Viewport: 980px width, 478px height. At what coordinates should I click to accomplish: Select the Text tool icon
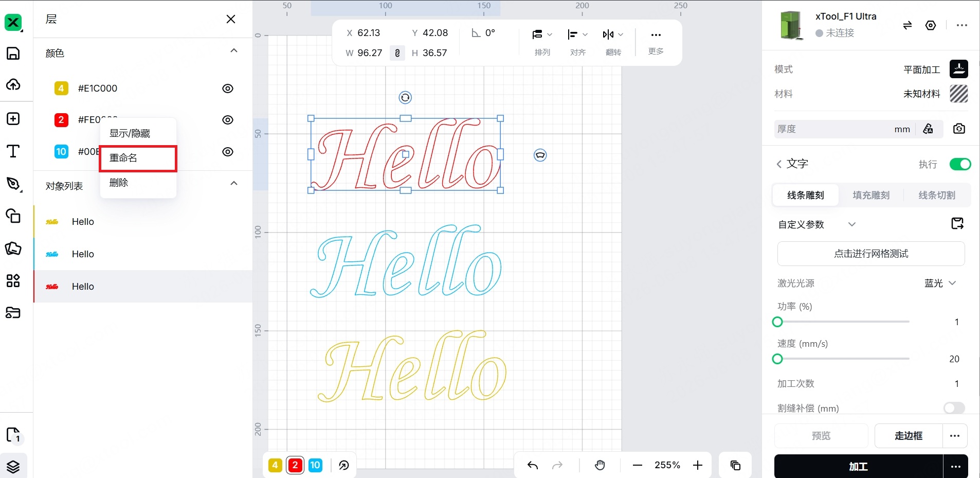point(13,151)
